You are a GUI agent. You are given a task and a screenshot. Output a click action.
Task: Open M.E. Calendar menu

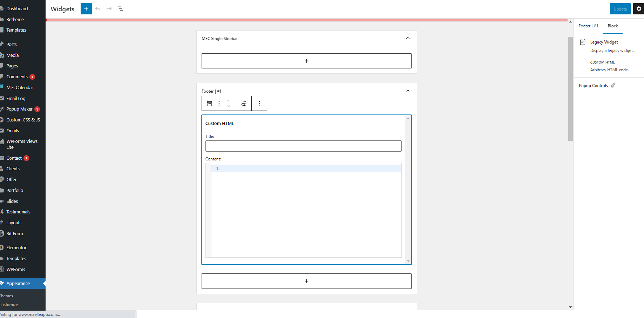[20, 87]
